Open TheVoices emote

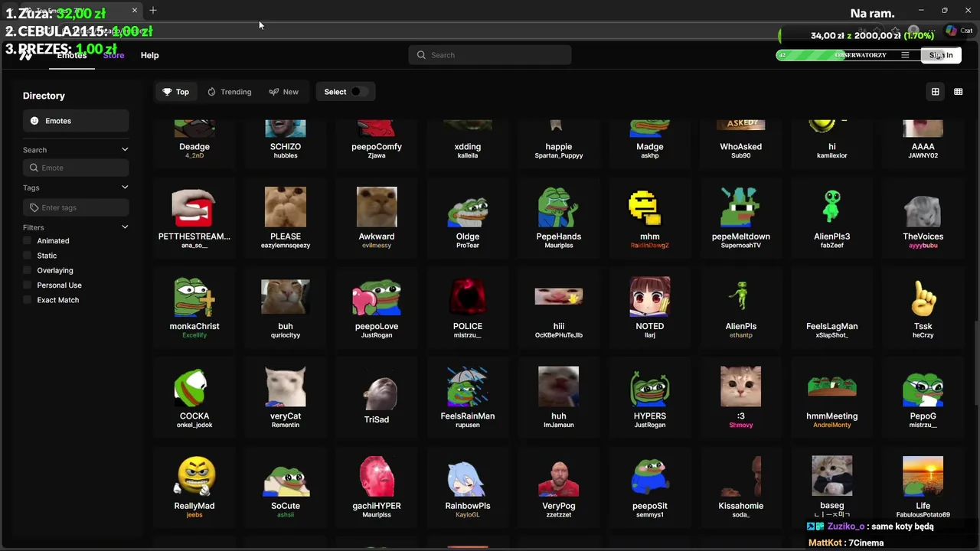tap(923, 212)
